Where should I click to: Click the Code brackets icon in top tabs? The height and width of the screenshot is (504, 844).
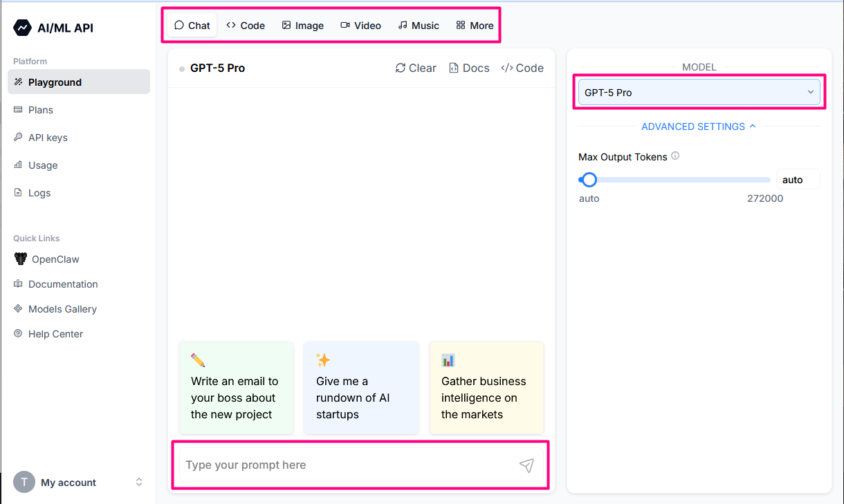coord(231,26)
